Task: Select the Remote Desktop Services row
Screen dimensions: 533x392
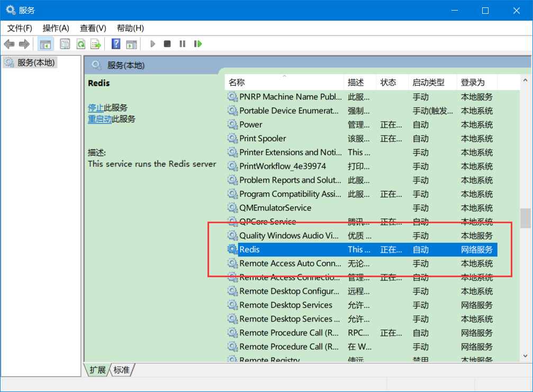Action: tap(362, 305)
